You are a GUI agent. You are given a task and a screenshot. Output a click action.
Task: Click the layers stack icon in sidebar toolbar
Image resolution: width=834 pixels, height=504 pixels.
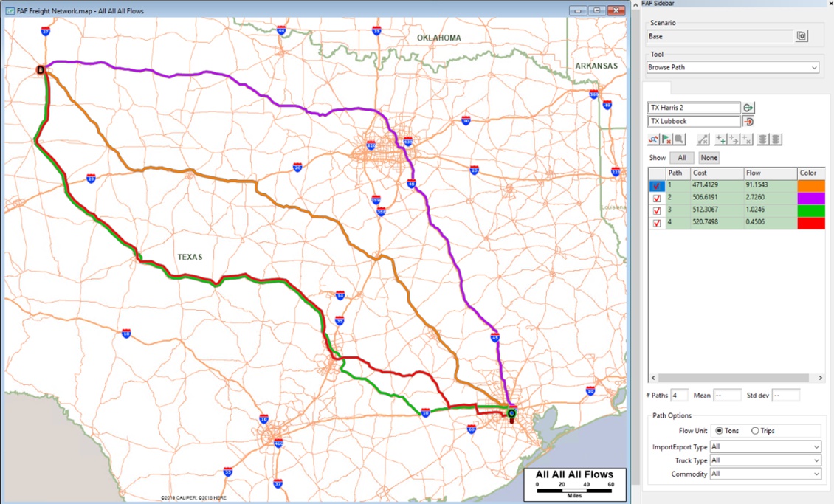pyautogui.click(x=763, y=139)
